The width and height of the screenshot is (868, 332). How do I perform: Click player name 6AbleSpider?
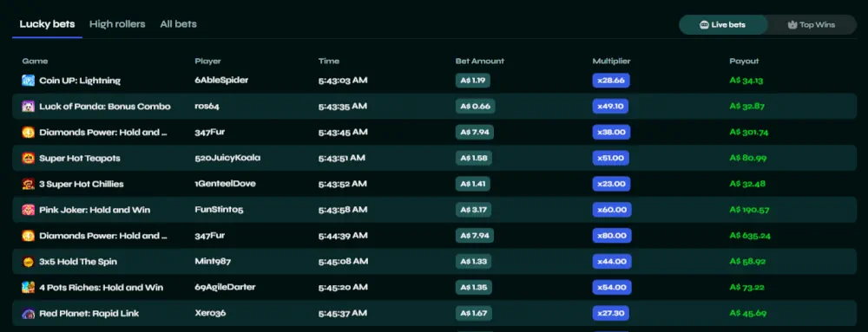point(221,80)
